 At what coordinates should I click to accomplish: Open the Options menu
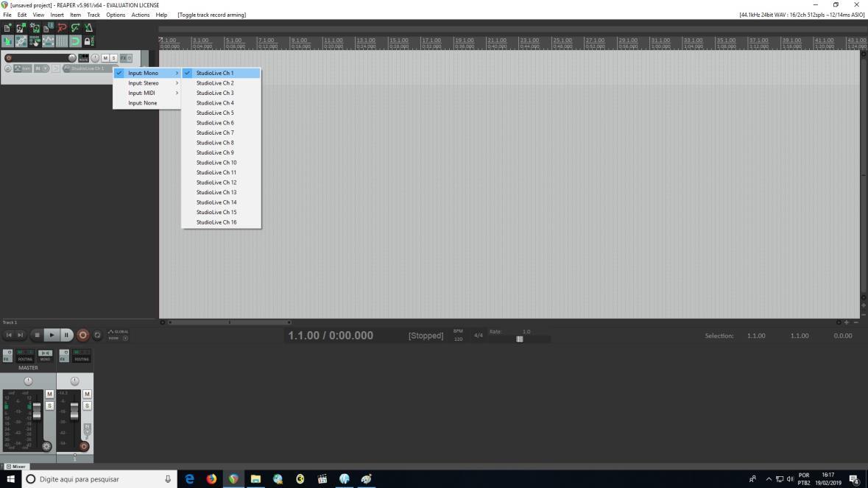(x=115, y=15)
